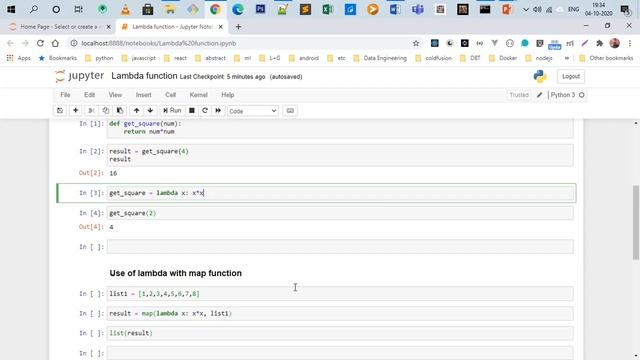Reload the page in the browser
Image resolution: width=640 pixels, height=360 pixels.
point(40,43)
